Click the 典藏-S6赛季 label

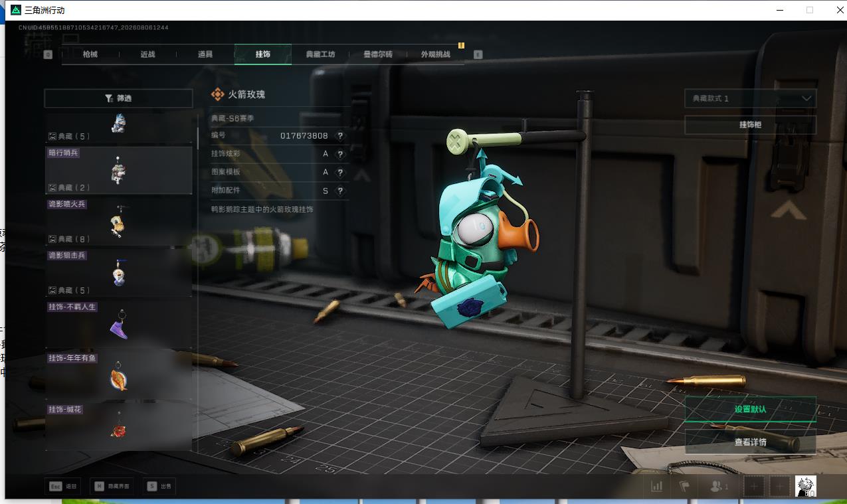233,118
